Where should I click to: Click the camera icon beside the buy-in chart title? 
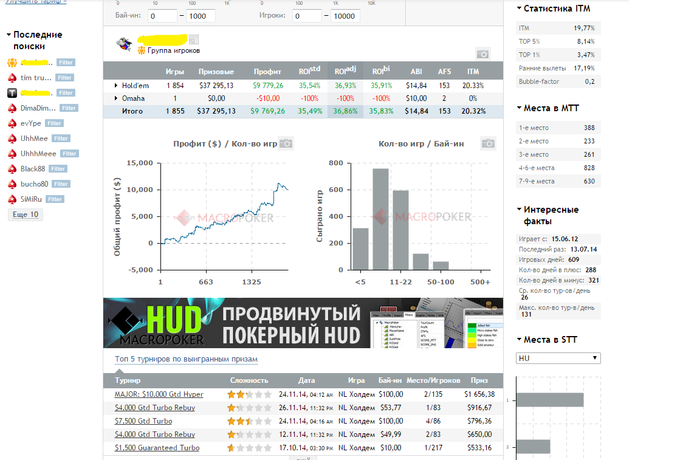pyautogui.click(x=488, y=143)
